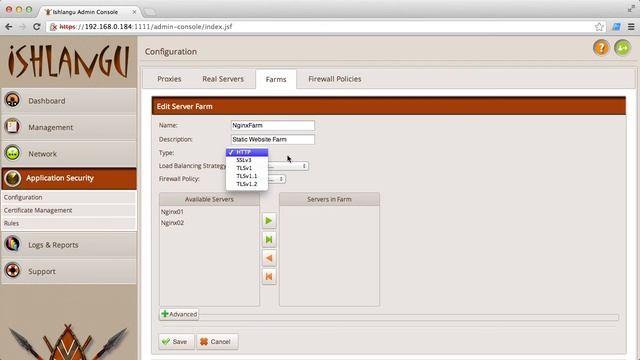Click the Support lifebuoy icon
Image resolution: width=640 pixels, height=360 pixels.
click(13, 271)
